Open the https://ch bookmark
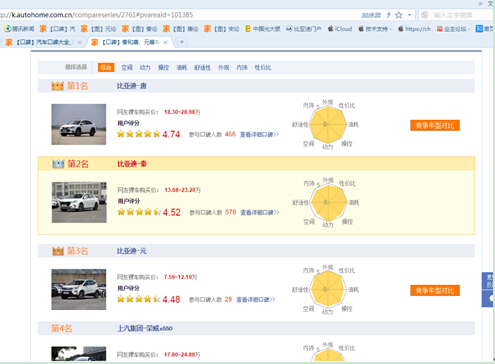Screen dimensions: 495x364 click(x=414, y=29)
